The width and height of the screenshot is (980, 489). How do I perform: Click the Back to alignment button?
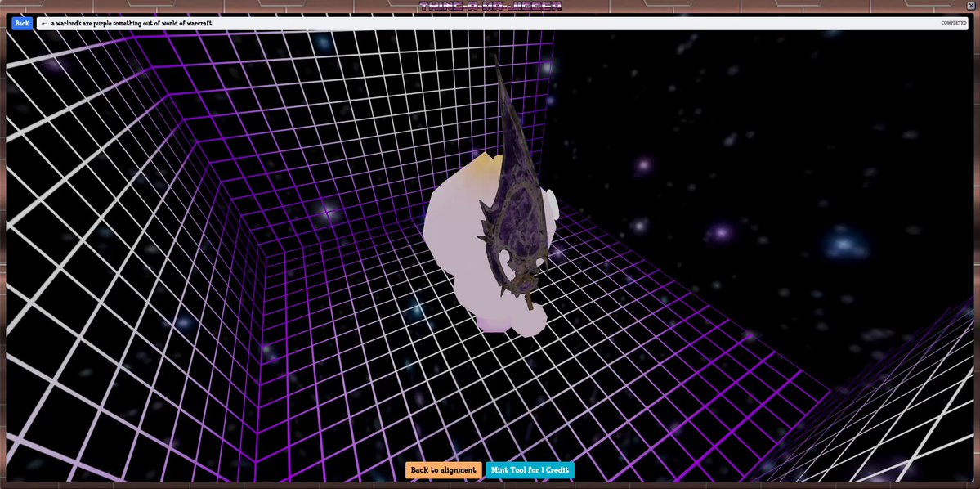[x=444, y=470]
